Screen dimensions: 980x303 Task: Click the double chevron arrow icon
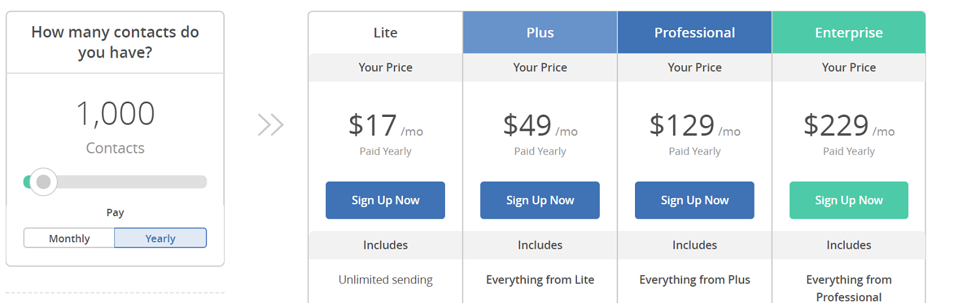(270, 125)
